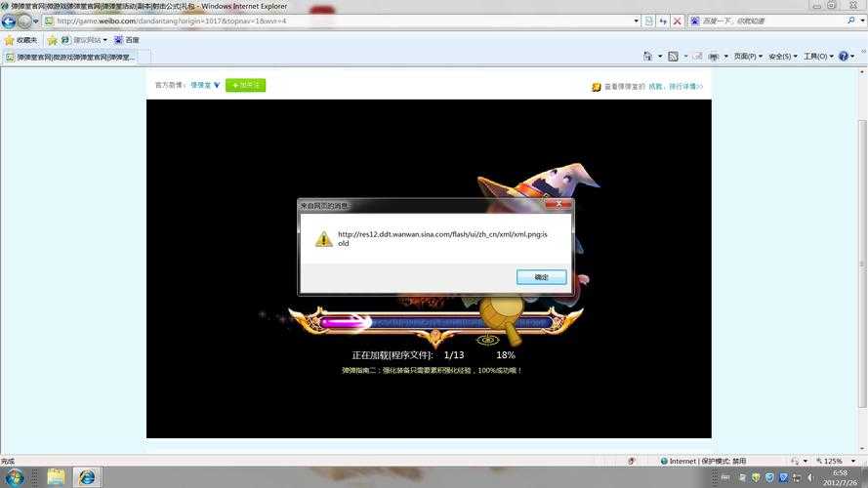Open the 工具(O) menu

point(819,57)
